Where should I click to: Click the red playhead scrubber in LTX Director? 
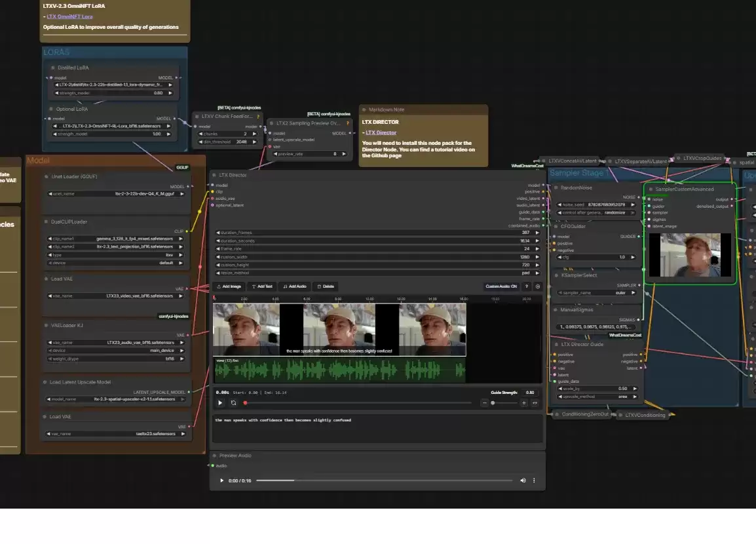[246, 402]
